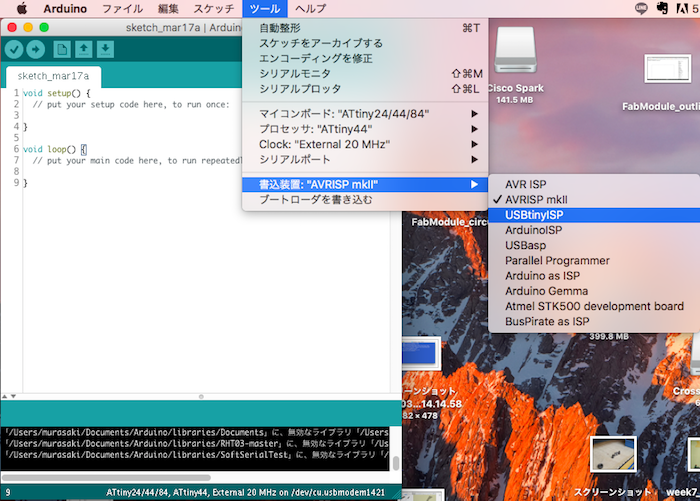
Task: Select the FabModule_circ file on the desktop
Action: [x=449, y=222]
